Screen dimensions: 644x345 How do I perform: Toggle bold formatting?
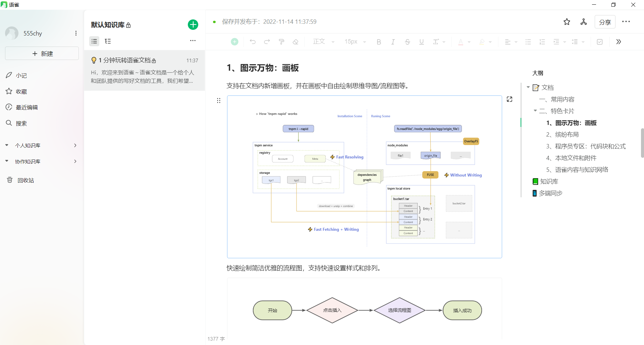[x=379, y=42]
